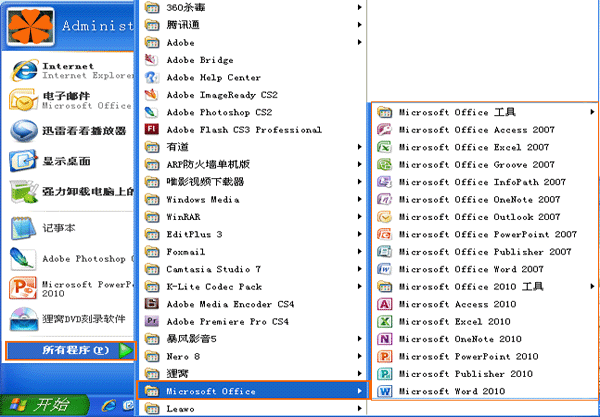Image resolution: width=600 pixels, height=417 pixels.
Task: Click the Administrator user avatar picture
Action: click(31, 26)
